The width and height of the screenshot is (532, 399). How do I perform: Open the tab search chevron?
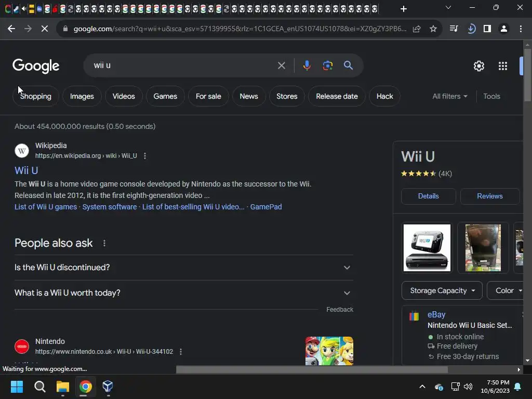coord(448,7)
